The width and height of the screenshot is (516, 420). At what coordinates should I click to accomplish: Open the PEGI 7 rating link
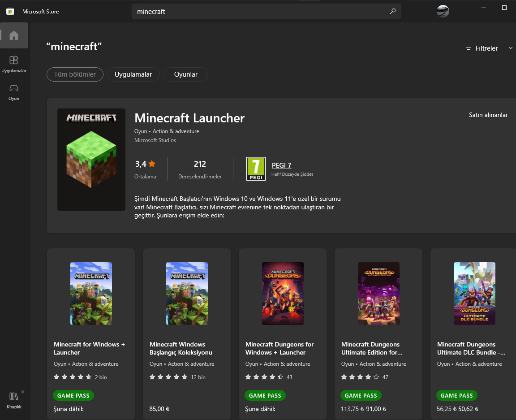[x=281, y=165]
